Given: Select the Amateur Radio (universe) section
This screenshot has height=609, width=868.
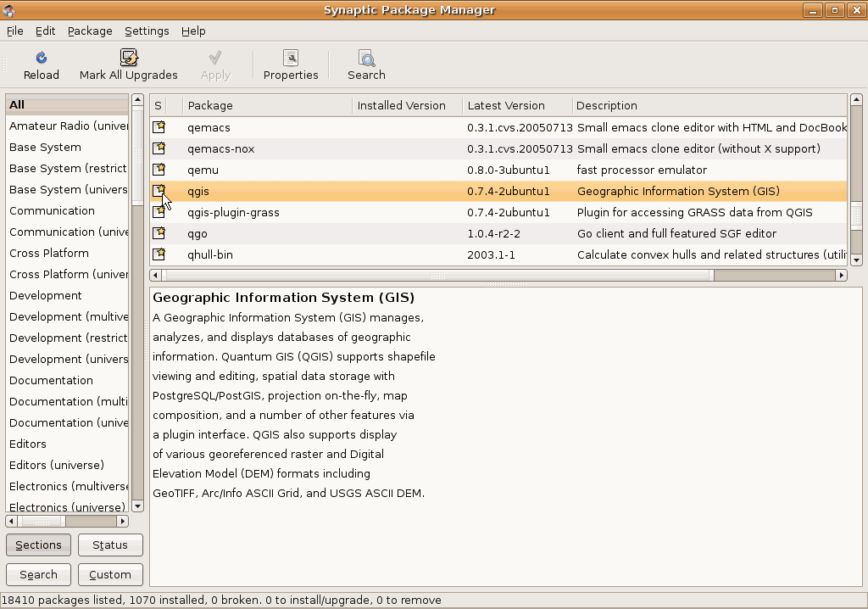Looking at the screenshot, I should [67, 126].
